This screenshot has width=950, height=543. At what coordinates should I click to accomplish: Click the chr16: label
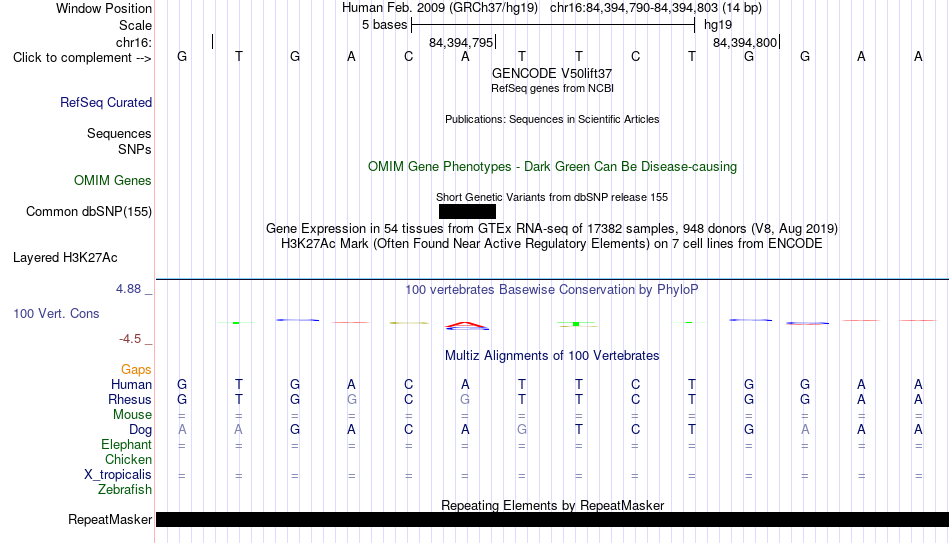pos(134,42)
